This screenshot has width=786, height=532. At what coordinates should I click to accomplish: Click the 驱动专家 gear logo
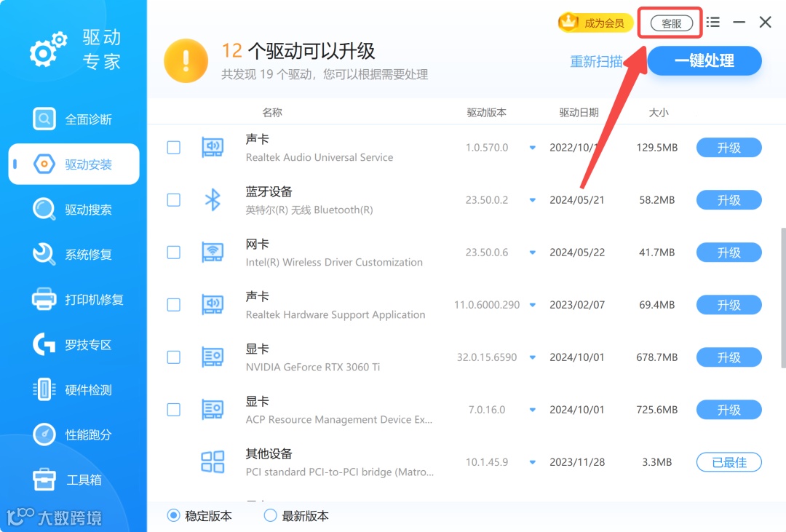[x=48, y=49]
